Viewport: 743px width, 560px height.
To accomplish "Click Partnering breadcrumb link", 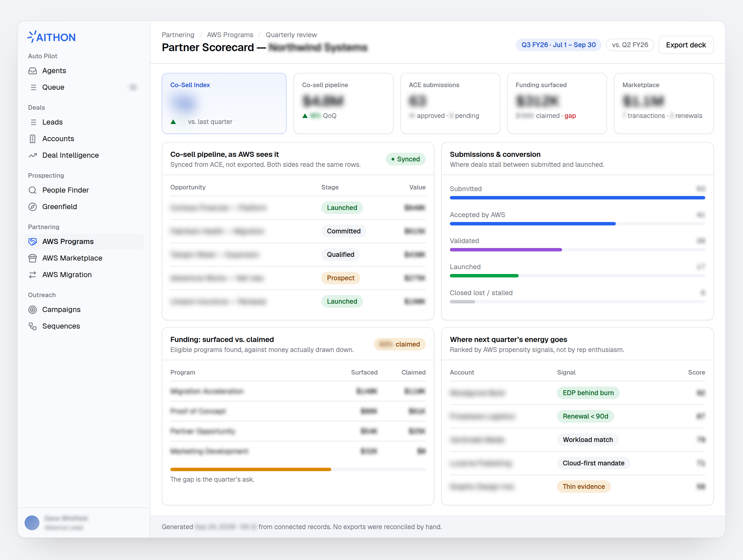I will click(178, 35).
